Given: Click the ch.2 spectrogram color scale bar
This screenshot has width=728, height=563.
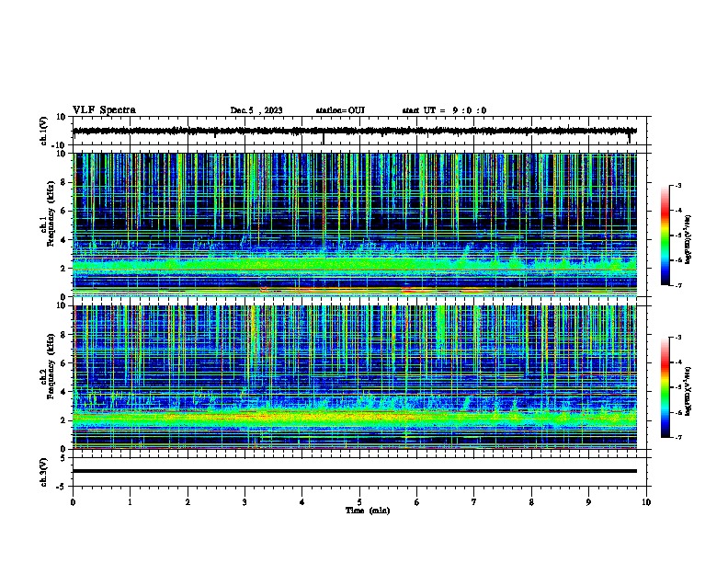Looking at the screenshot, I should 665,387.
